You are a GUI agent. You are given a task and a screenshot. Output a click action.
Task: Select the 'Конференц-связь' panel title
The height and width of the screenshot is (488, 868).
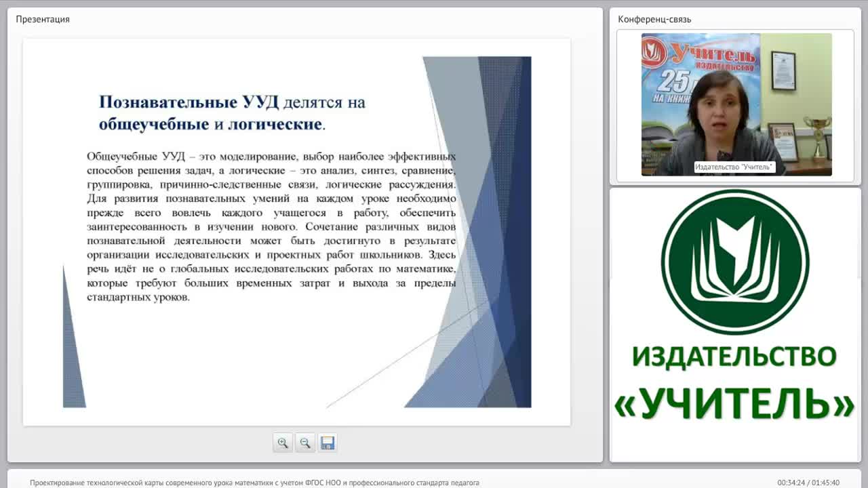click(654, 19)
